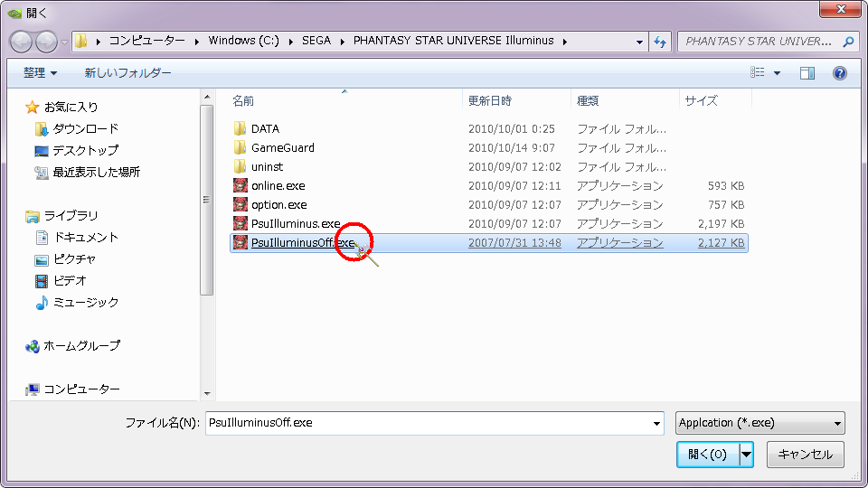
Task: Open the view options dropdown arrow
Action: pos(777,73)
